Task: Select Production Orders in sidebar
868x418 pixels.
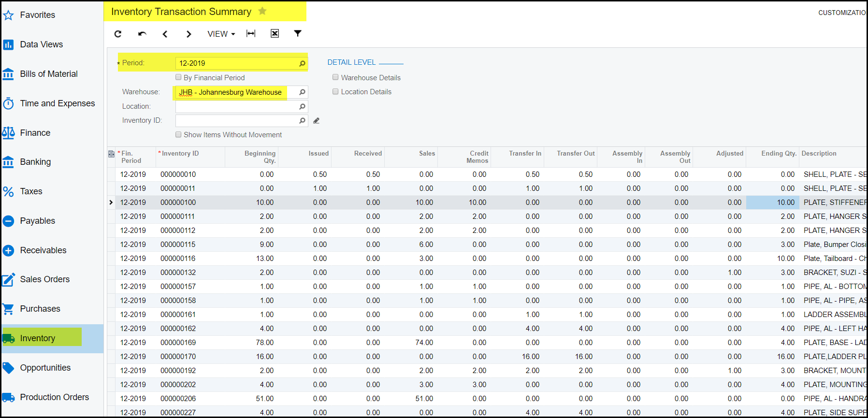Action: (x=54, y=397)
